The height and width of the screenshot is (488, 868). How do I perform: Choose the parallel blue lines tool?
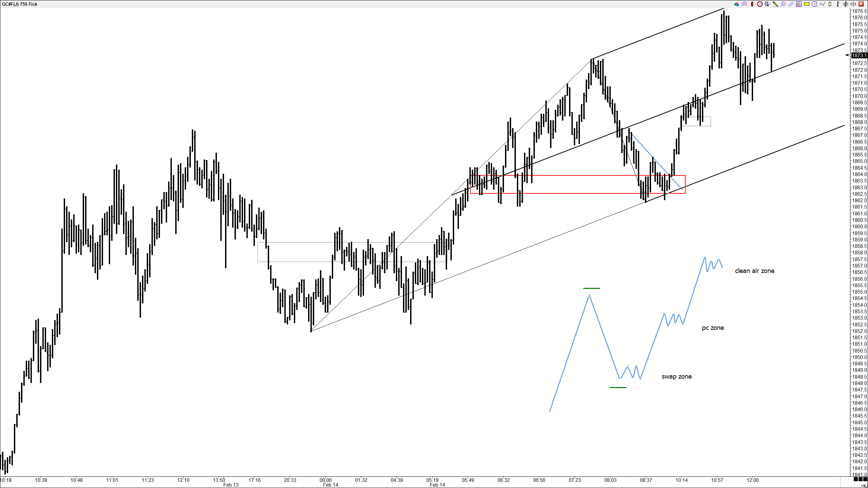pyautogui.click(x=791, y=4)
